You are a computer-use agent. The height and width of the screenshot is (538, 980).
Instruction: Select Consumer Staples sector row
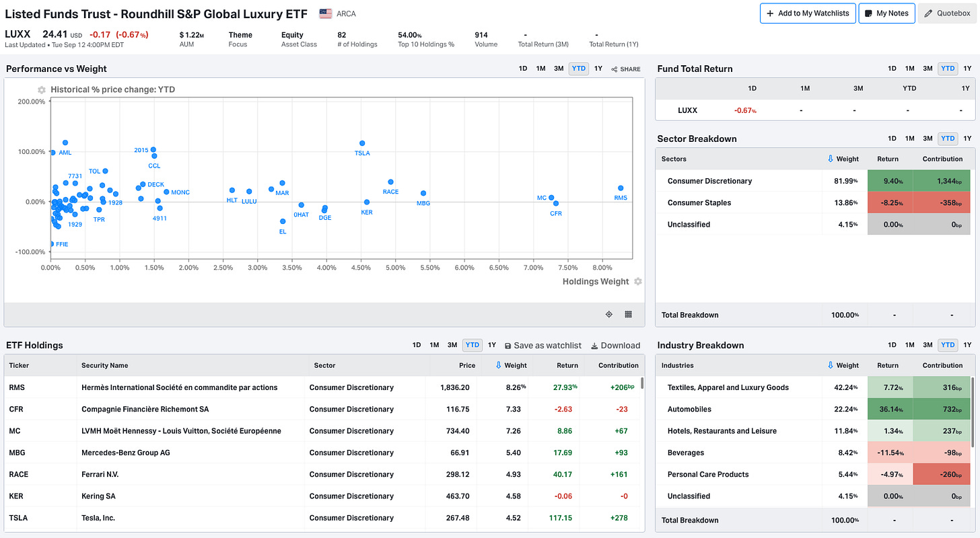point(813,202)
